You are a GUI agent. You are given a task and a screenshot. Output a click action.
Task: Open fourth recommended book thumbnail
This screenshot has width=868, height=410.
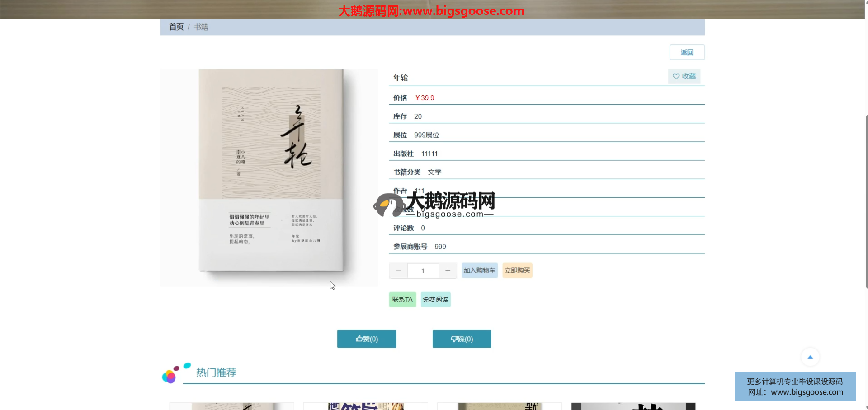633,406
